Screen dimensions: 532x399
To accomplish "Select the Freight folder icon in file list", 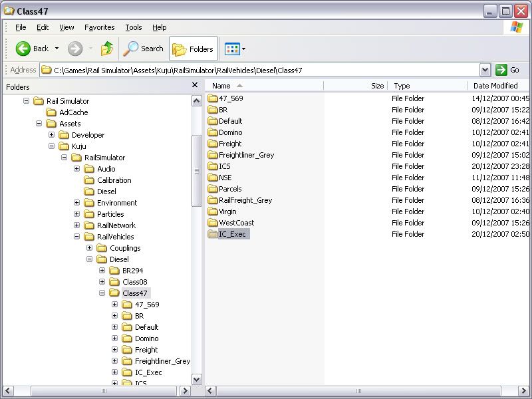I will (213, 144).
